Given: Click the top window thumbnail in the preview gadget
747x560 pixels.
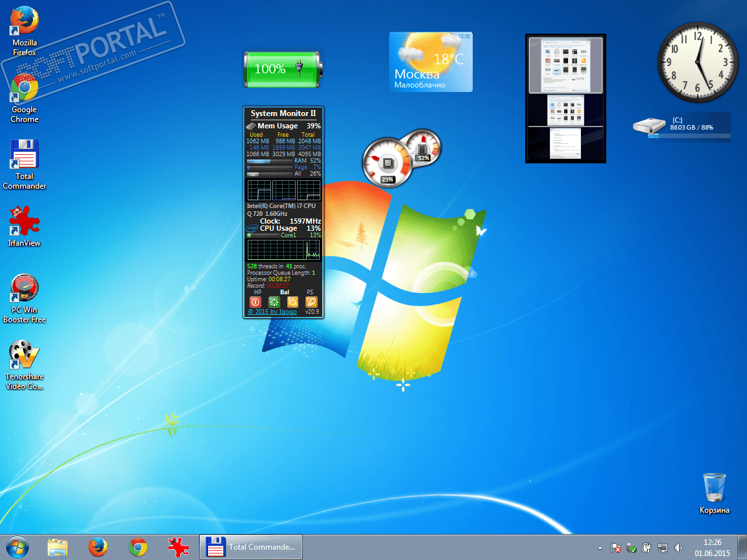Looking at the screenshot, I should pos(565,65).
